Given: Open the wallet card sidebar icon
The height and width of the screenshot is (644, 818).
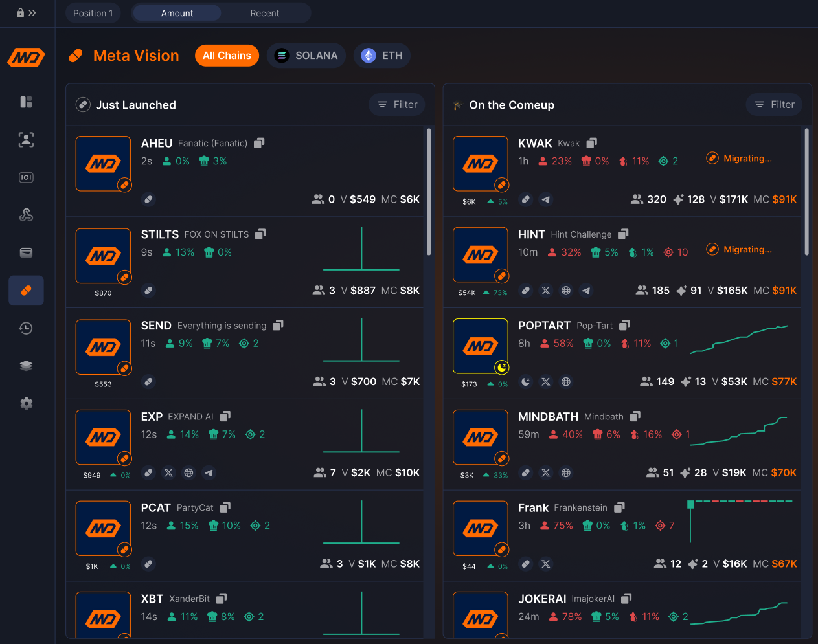Looking at the screenshot, I should tap(26, 252).
